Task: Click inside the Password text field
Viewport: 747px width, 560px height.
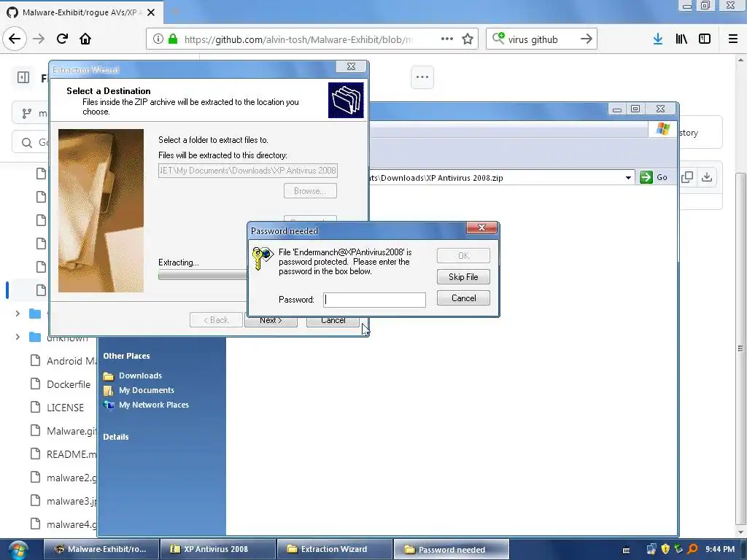Action: point(374,300)
